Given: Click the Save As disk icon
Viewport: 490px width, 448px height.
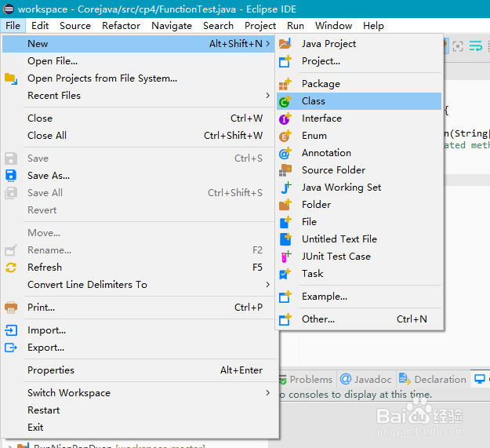Looking at the screenshot, I should click(11, 176).
